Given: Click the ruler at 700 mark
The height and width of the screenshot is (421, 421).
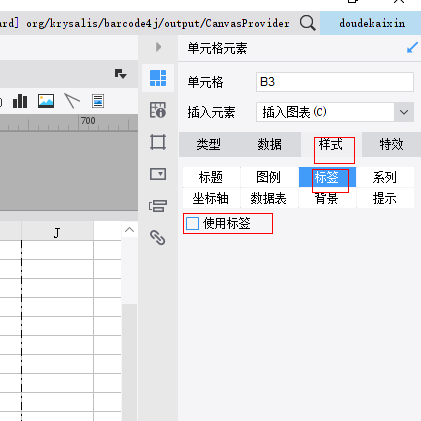Looking at the screenshot, I should coord(88,121).
